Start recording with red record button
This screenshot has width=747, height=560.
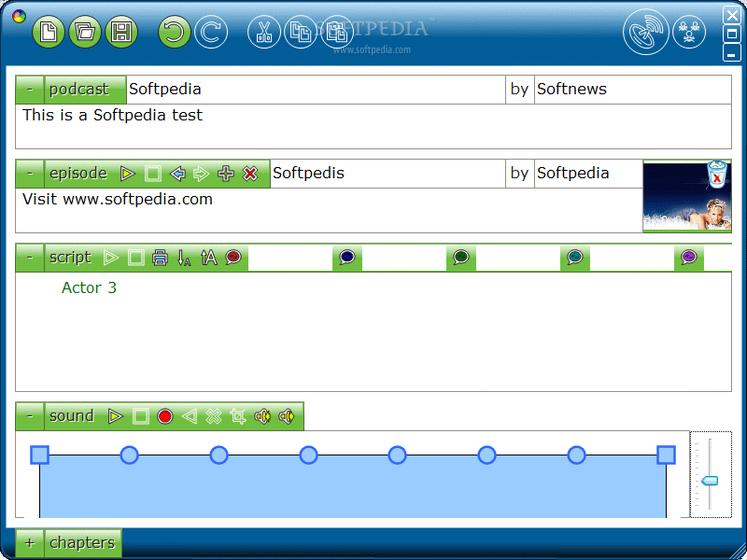point(165,416)
